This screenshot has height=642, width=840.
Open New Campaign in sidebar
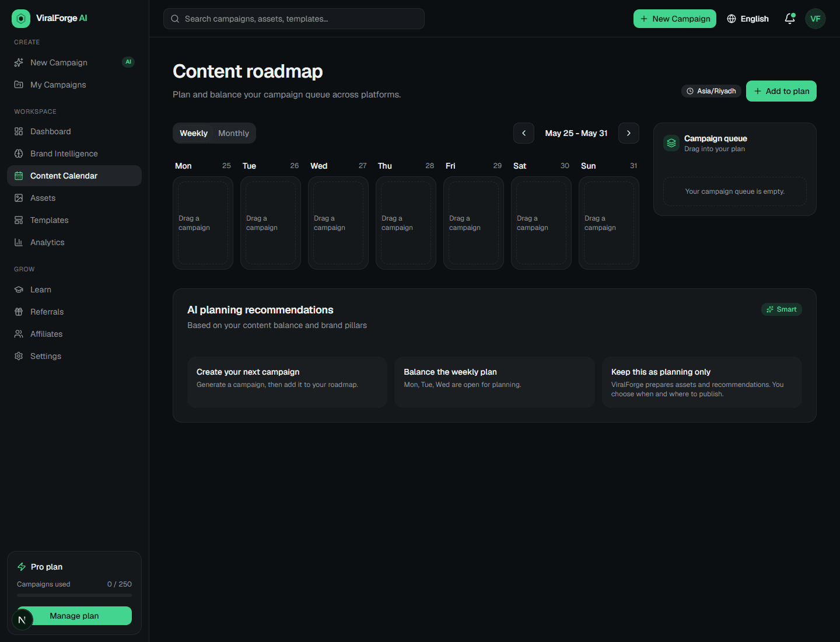pos(74,62)
